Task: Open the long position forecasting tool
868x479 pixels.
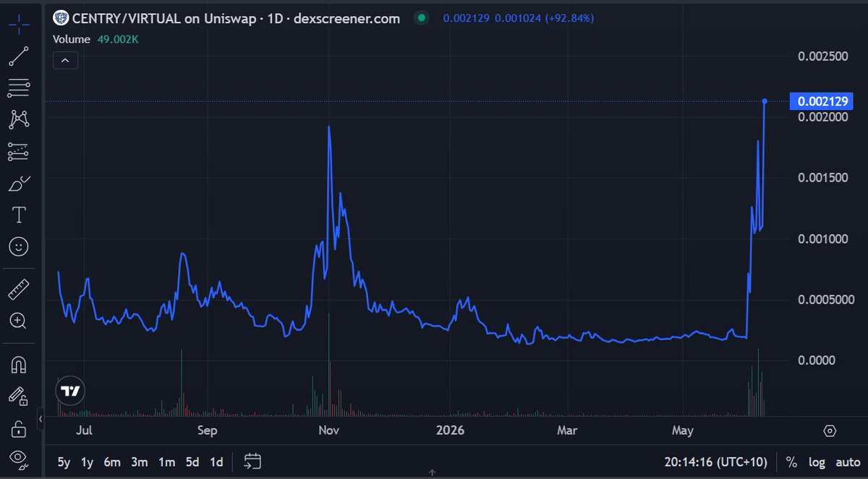Action: coord(19,151)
